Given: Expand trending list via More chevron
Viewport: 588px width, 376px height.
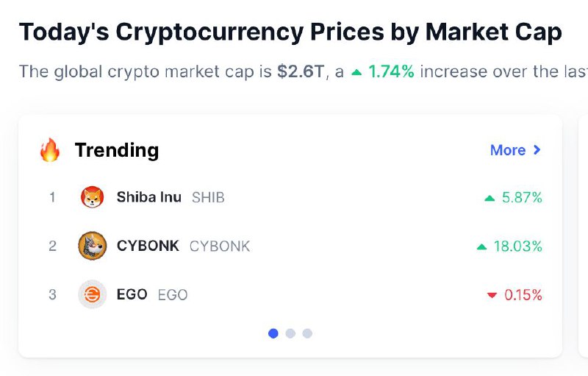Looking at the screenshot, I should (x=537, y=149).
